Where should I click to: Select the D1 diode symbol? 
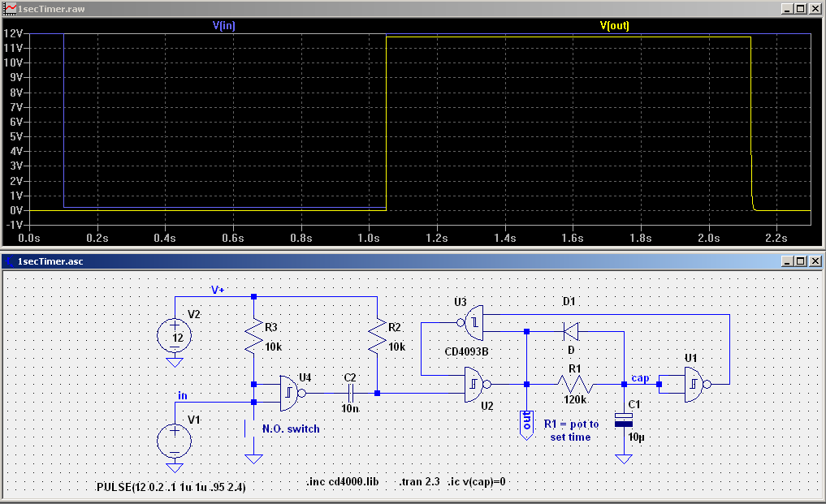click(571, 332)
